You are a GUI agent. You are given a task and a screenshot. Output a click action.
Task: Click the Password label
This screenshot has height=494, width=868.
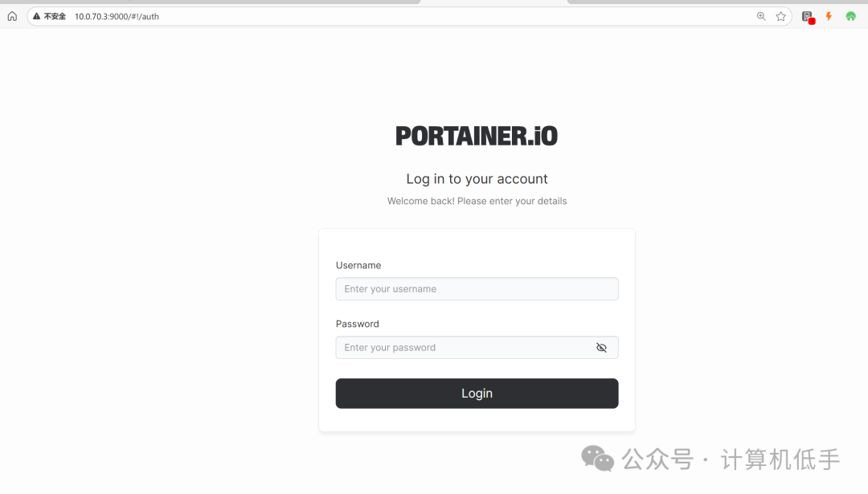357,325
